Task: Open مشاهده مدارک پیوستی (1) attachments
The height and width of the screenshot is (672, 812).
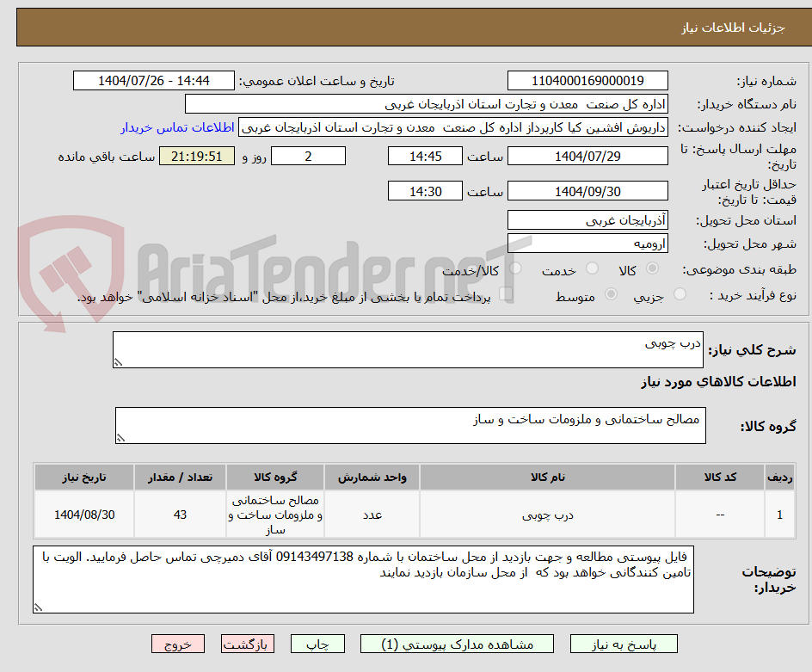Action: (457, 644)
